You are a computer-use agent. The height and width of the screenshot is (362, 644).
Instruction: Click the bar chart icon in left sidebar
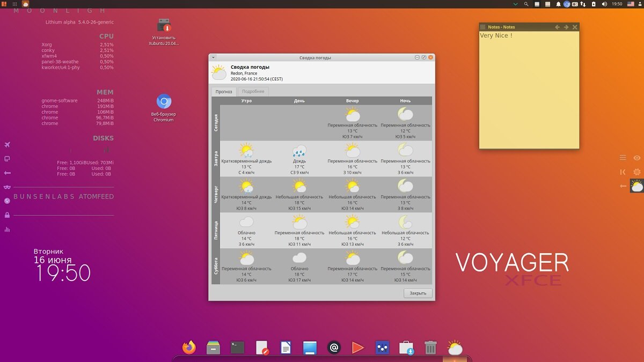click(7, 230)
